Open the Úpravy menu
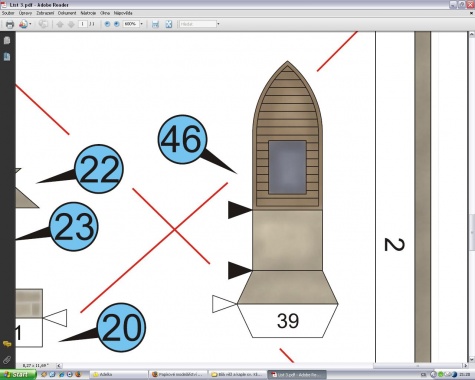 (25, 13)
